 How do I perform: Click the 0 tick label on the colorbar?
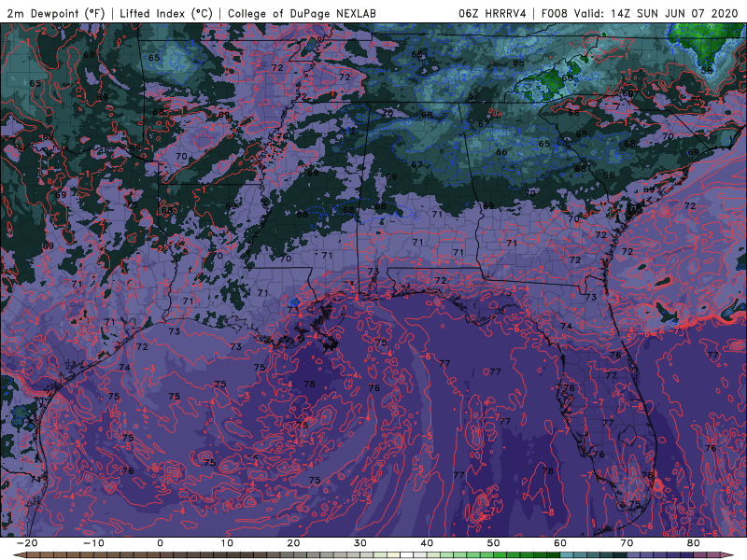pos(160,543)
